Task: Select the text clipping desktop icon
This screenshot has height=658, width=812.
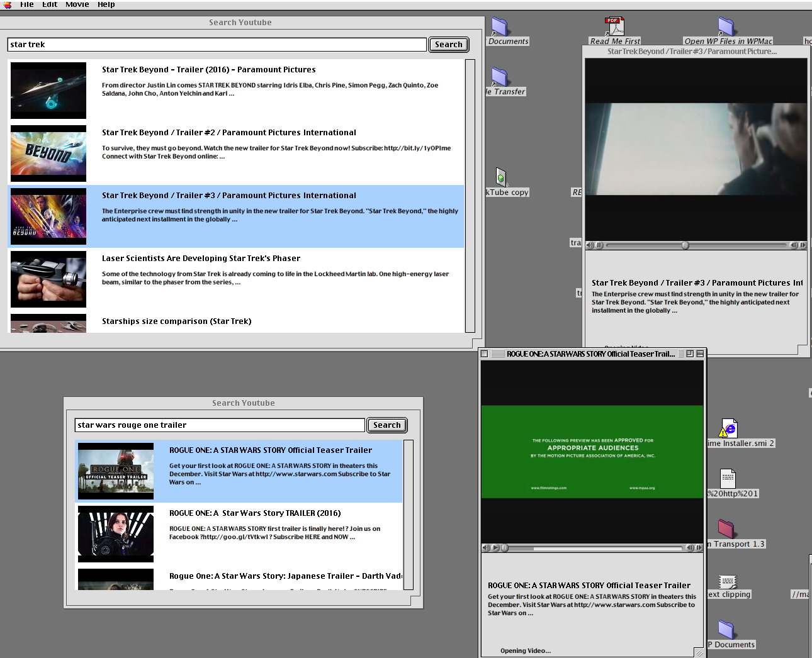Action: click(x=728, y=581)
